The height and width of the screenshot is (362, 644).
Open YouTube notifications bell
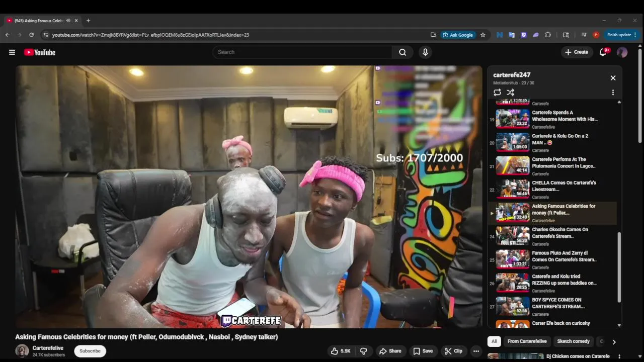[x=603, y=52]
